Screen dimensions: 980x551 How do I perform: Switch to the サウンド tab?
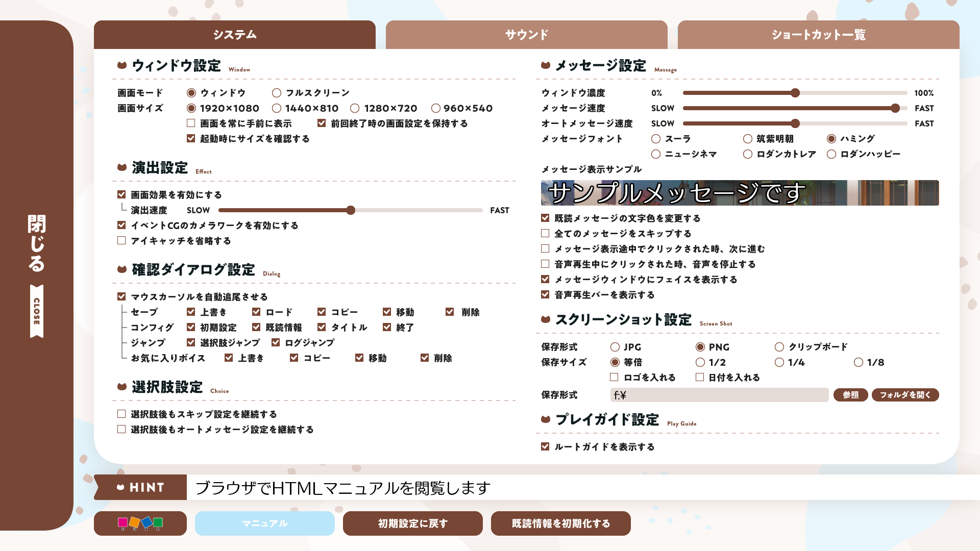point(527,35)
